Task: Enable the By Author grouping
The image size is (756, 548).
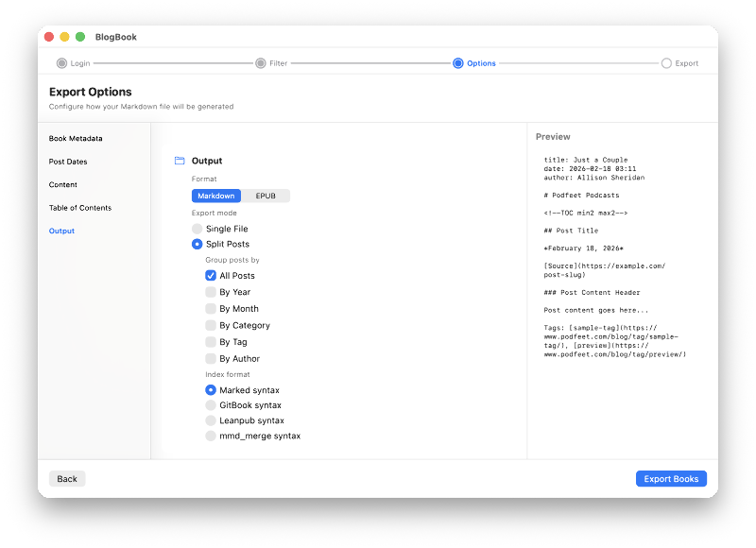Action: point(210,357)
